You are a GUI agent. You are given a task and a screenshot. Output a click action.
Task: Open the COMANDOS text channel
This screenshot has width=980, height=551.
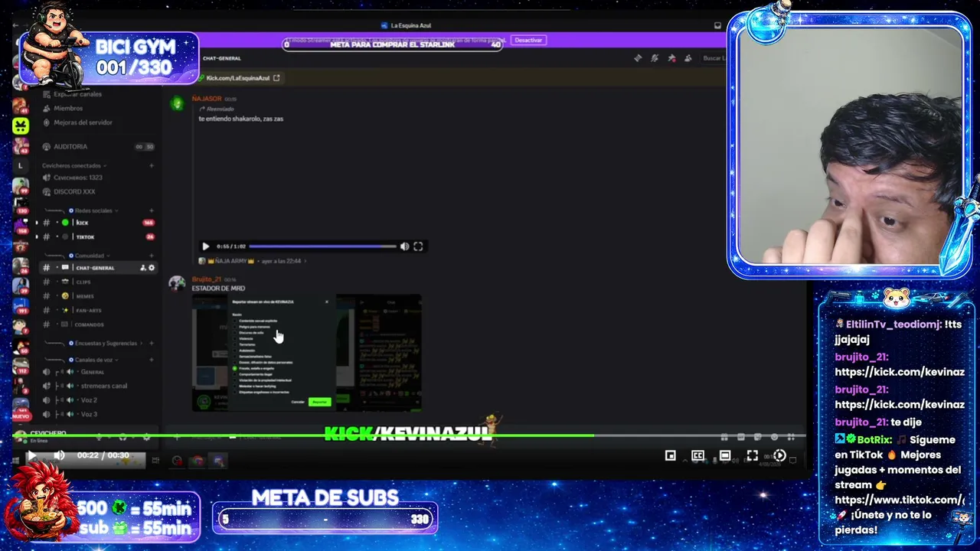click(x=90, y=324)
